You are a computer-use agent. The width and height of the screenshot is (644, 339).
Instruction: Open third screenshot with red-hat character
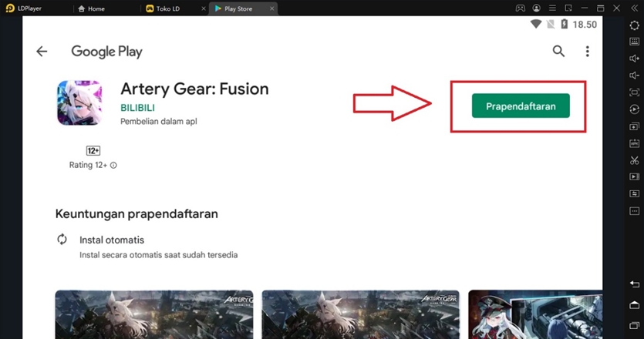pos(535,315)
